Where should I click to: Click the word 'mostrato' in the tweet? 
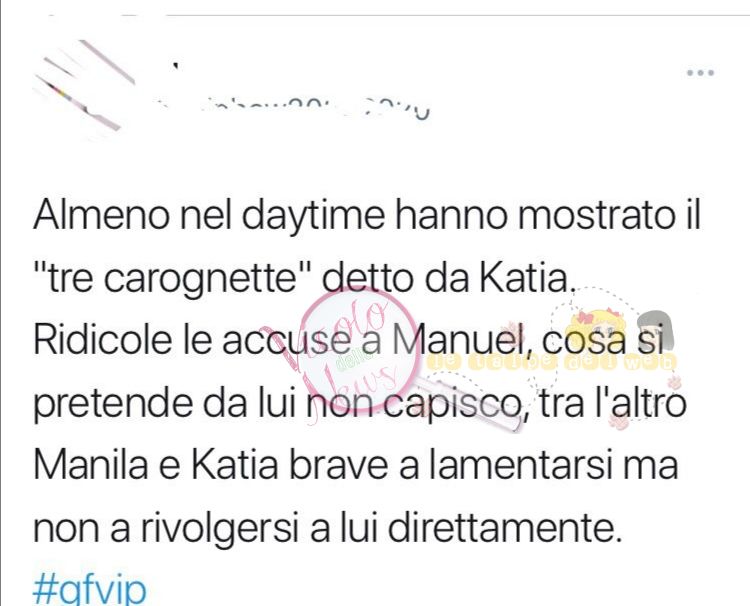(x=593, y=215)
